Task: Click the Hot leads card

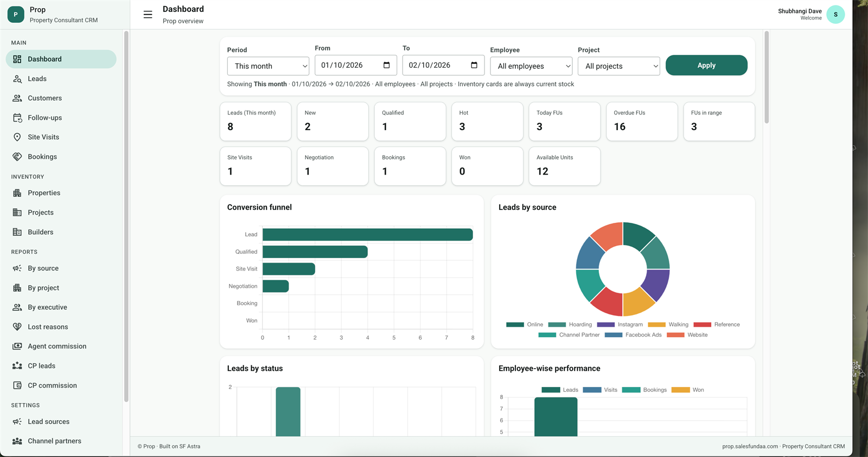Action: point(487,121)
